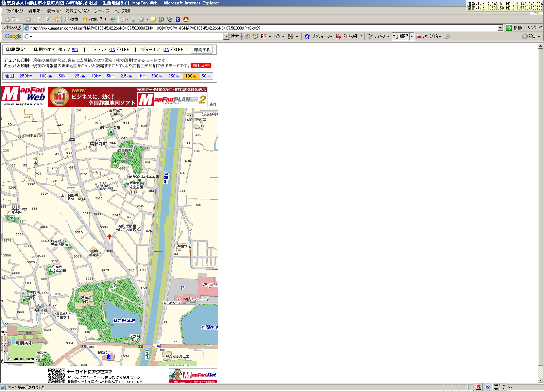Go to the Home page icon
The height and width of the screenshot is (392, 544).
pos(56,19)
